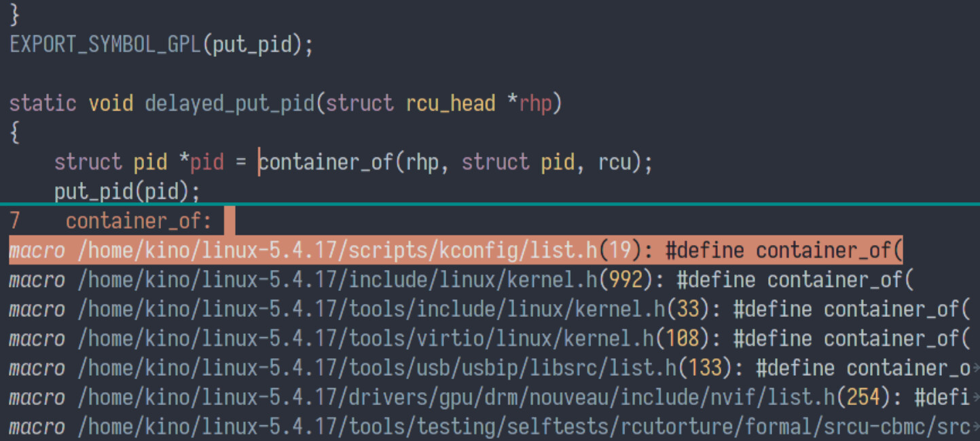Screen dimensions: 980x441
Task: Click the container_of call in code
Action: click(325, 163)
